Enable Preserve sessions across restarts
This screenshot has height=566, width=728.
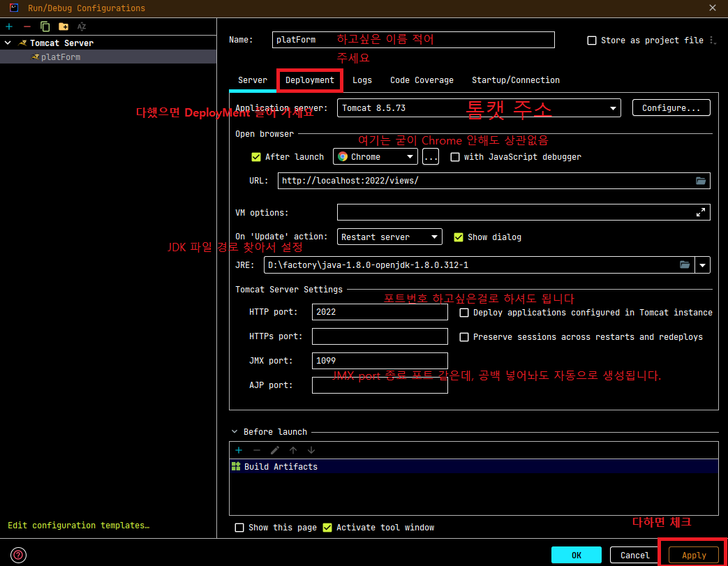[x=464, y=337]
